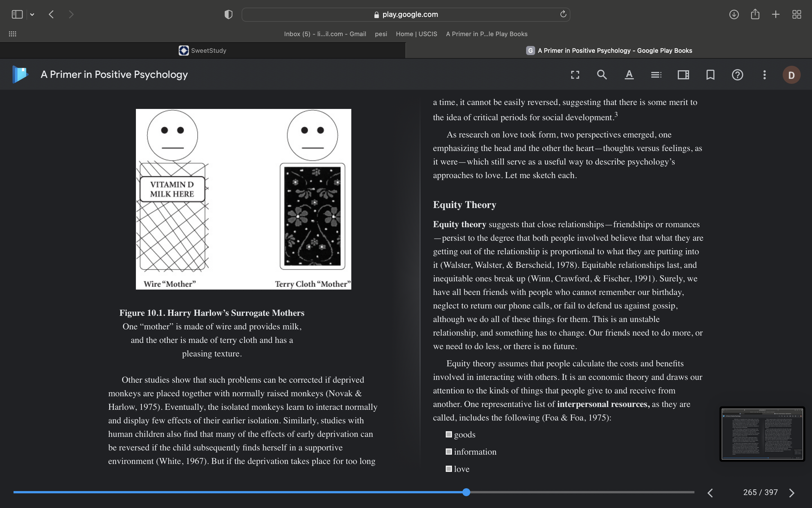Show tab overview grid
The width and height of the screenshot is (812, 508).
796,14
